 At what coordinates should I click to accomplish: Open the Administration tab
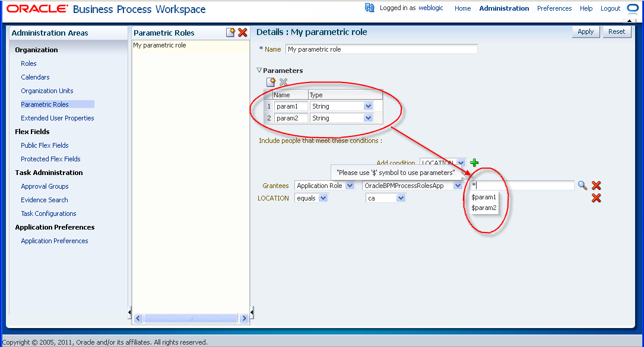point(504,8)
